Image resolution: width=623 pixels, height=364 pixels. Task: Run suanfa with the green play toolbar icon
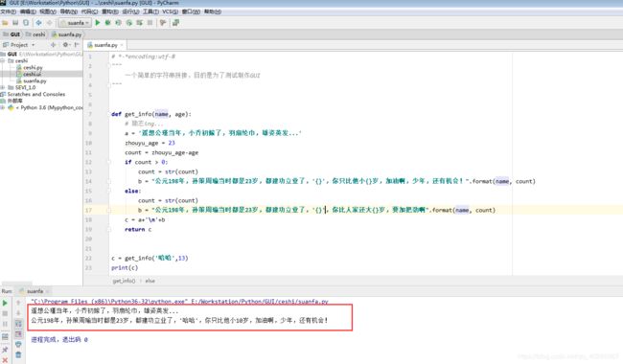[98, 23]
